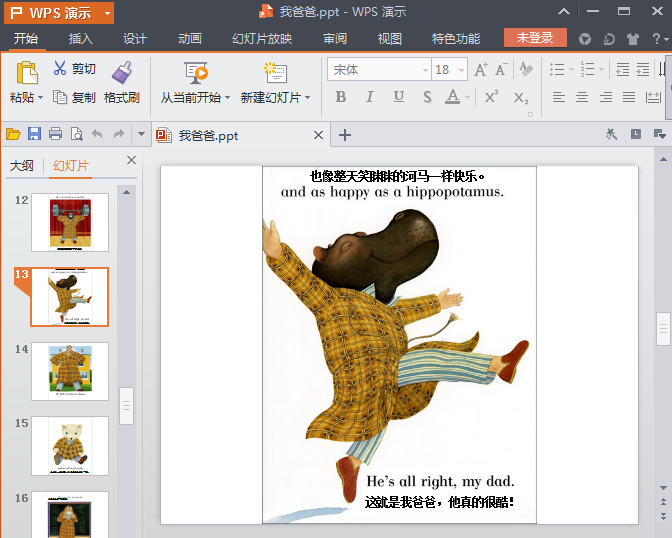The height and width of the screenshot is (538, 672).
Task: Click the font color letter A
Action: (x=453, y=96)
